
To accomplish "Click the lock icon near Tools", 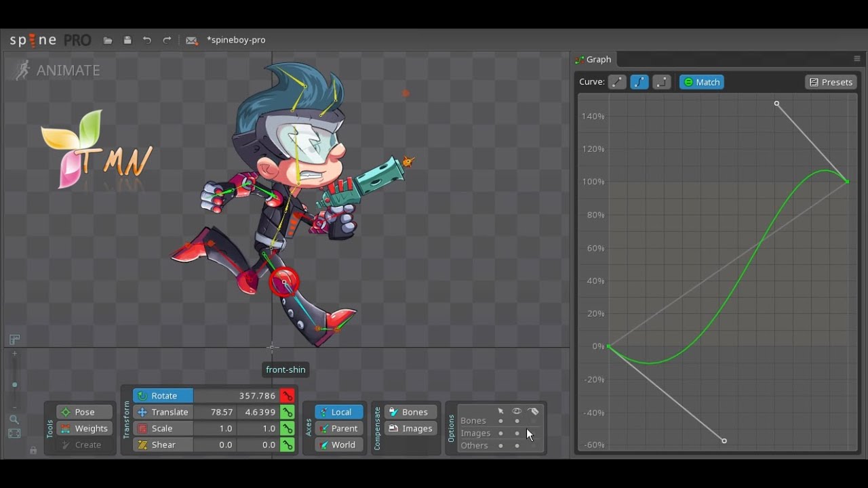I will pos(33,450).
